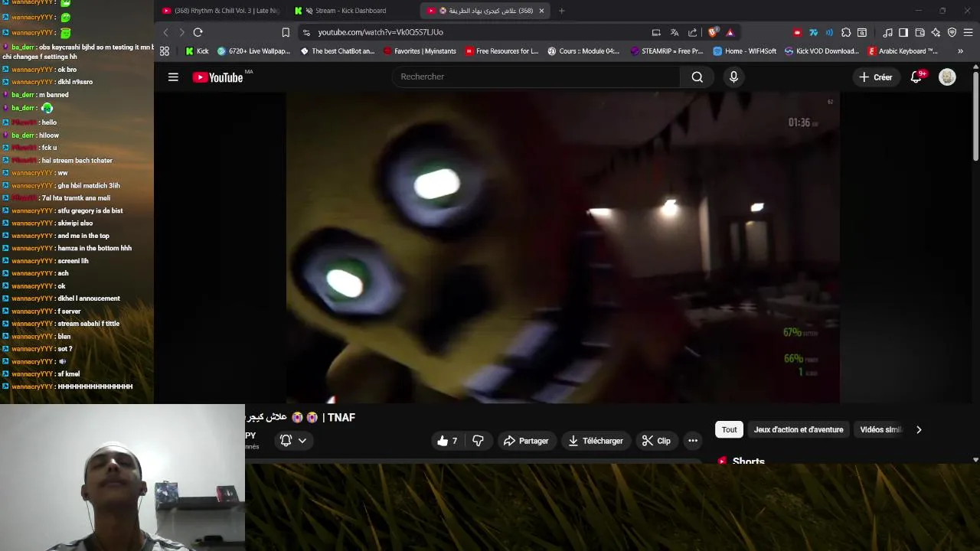Open the 6720+ Live Wallpaper bookmark

coord(253,51)
